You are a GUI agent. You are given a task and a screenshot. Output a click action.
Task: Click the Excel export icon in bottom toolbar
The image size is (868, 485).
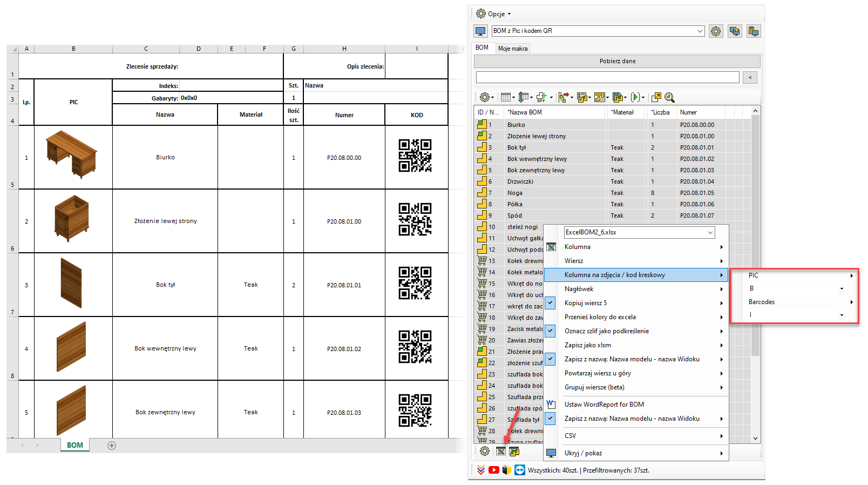click(501, 452)
